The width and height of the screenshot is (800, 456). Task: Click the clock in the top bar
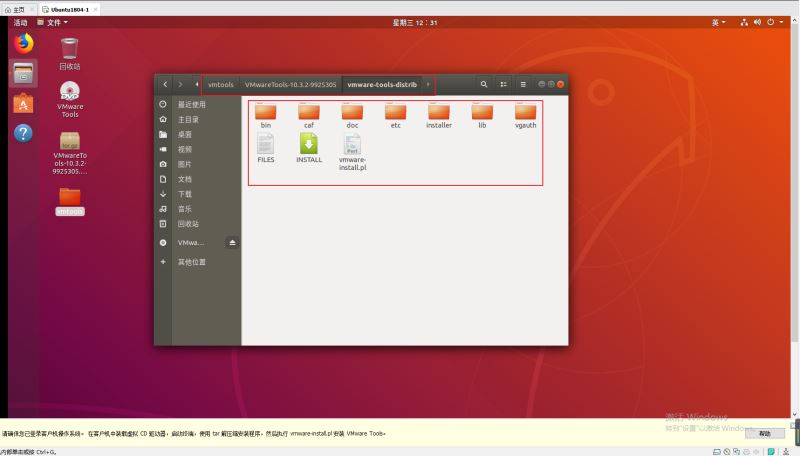tap(414, 22)
